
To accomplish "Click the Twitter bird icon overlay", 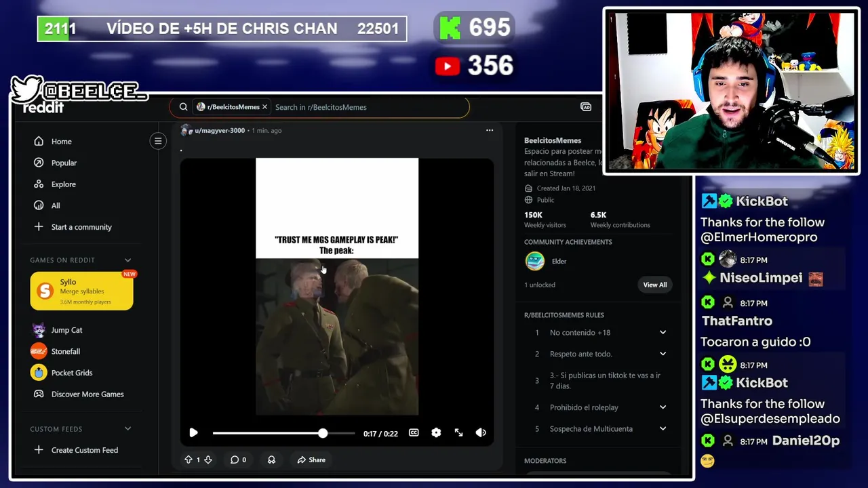I will (26, 89).
